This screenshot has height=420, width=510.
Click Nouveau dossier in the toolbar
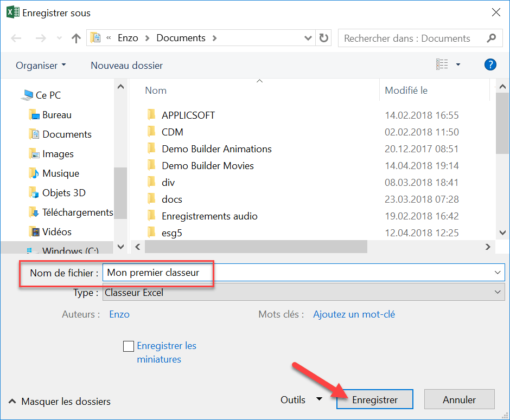[x=126, y=66]
